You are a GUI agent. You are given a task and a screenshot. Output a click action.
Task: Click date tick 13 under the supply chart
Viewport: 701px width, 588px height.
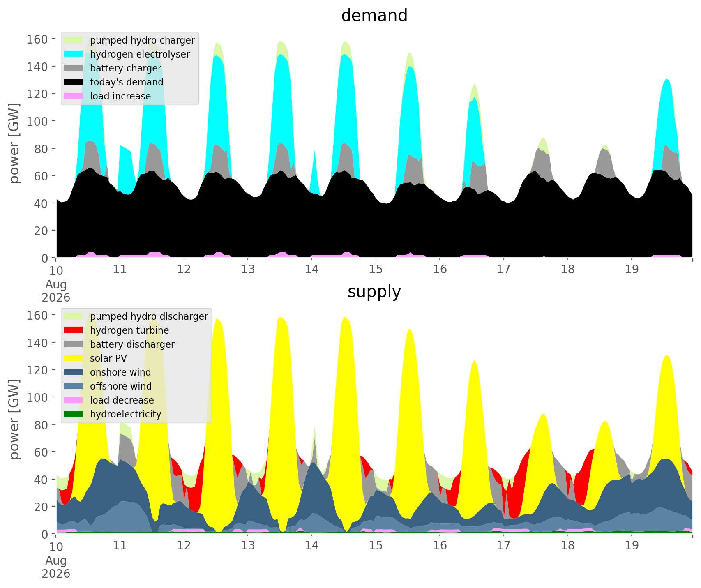248,546
